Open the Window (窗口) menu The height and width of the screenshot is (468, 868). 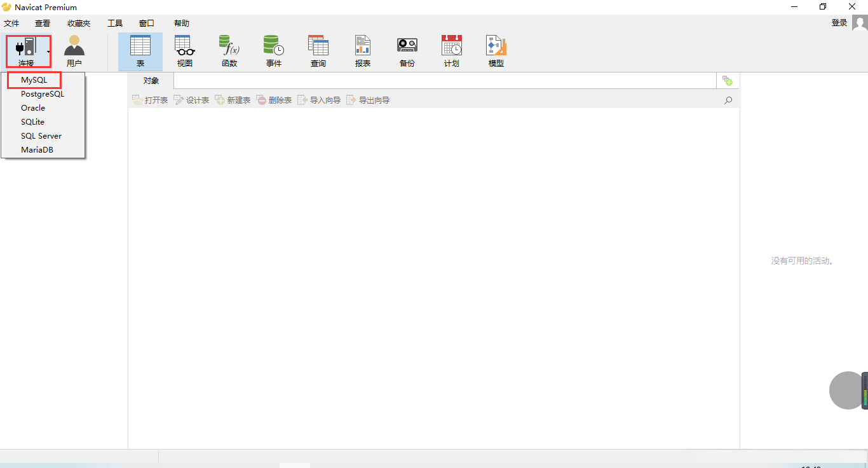pos(147,23)
